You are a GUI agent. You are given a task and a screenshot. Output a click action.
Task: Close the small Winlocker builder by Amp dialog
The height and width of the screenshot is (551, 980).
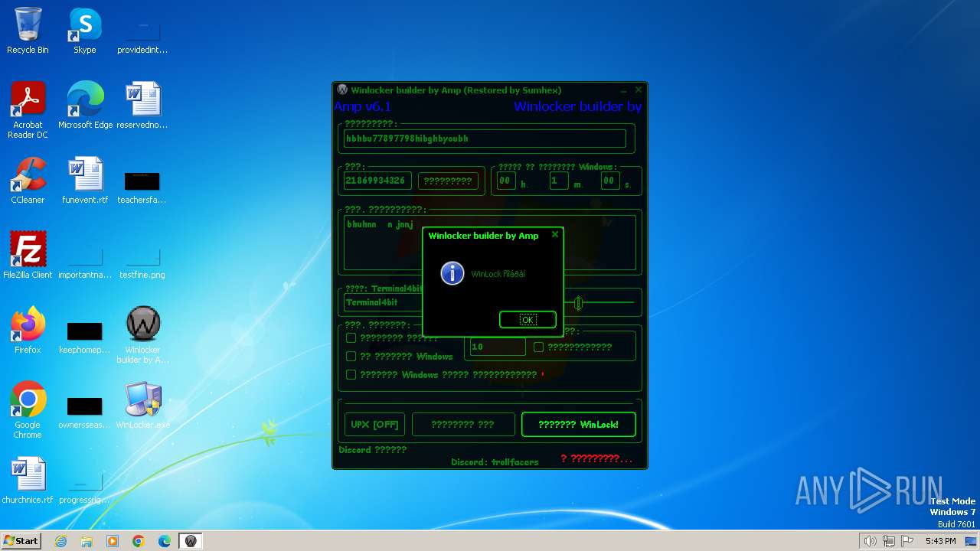click(x=555, y=234)
